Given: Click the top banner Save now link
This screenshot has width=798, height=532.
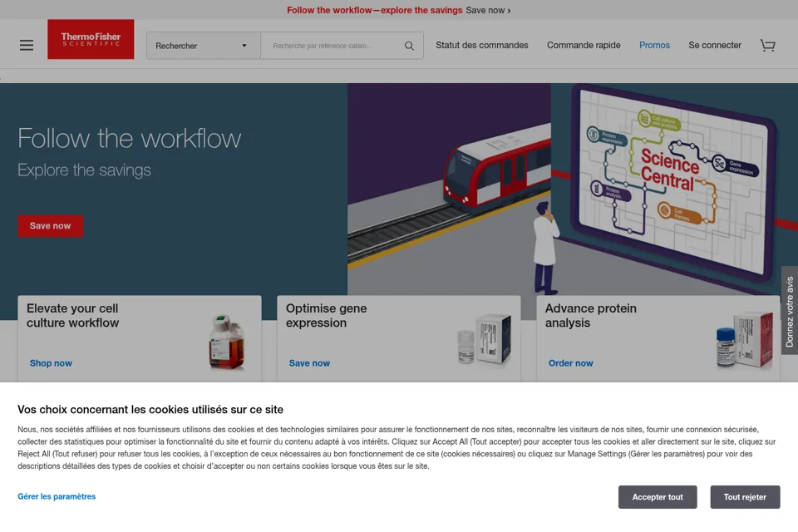Looking at the screenshot, I should pyautogui.click(x=488, y=10).
